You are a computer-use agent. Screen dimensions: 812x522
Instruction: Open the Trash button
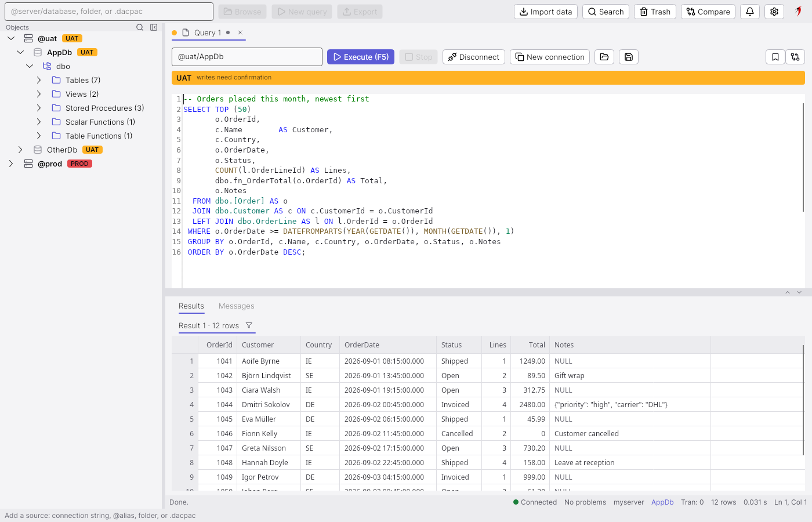click(655, 12)
